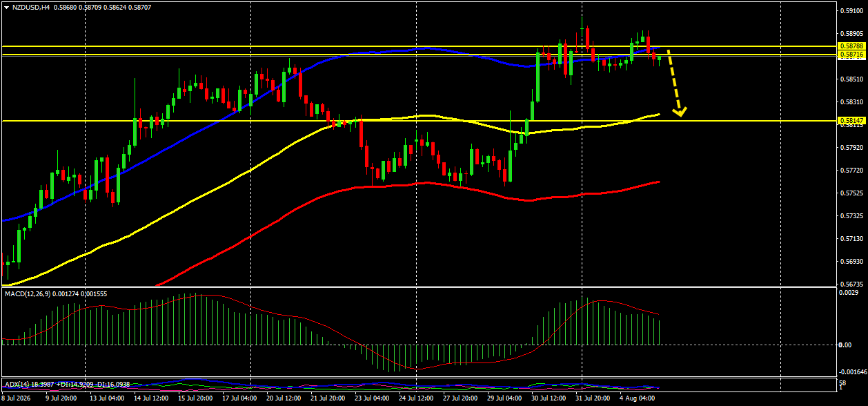Click the 31 Jul 20:00 time label
Viewport: 868px width, 406px height.
coord(593,398)
